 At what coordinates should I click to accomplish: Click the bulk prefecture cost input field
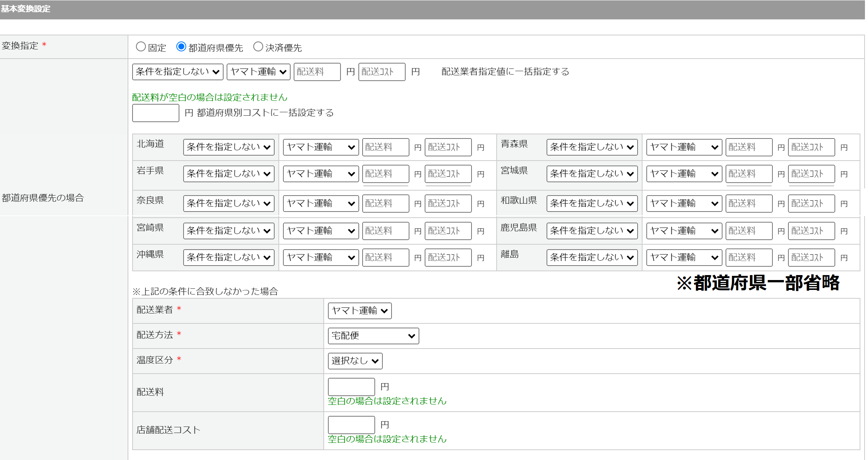(155, 113)
